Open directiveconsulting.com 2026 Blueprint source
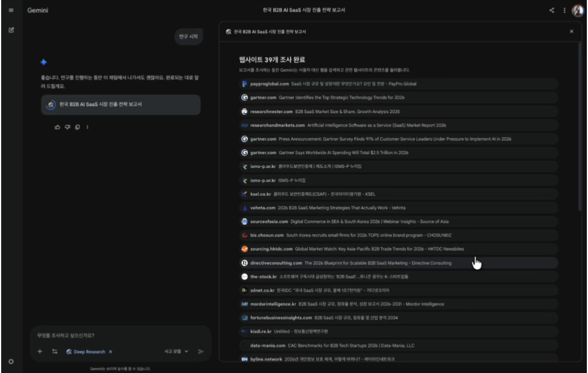588x373 pixels. click(x=399, y=263)
